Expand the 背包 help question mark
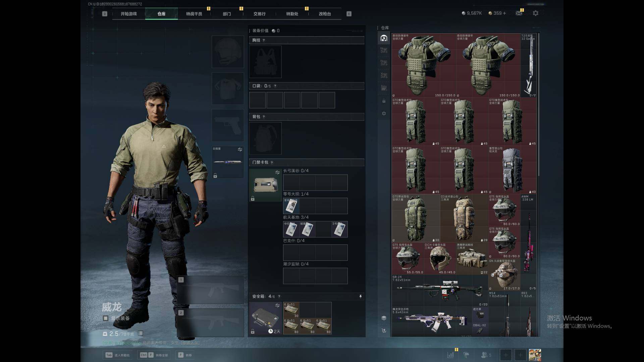644x362 pixels. click(264, 117)
